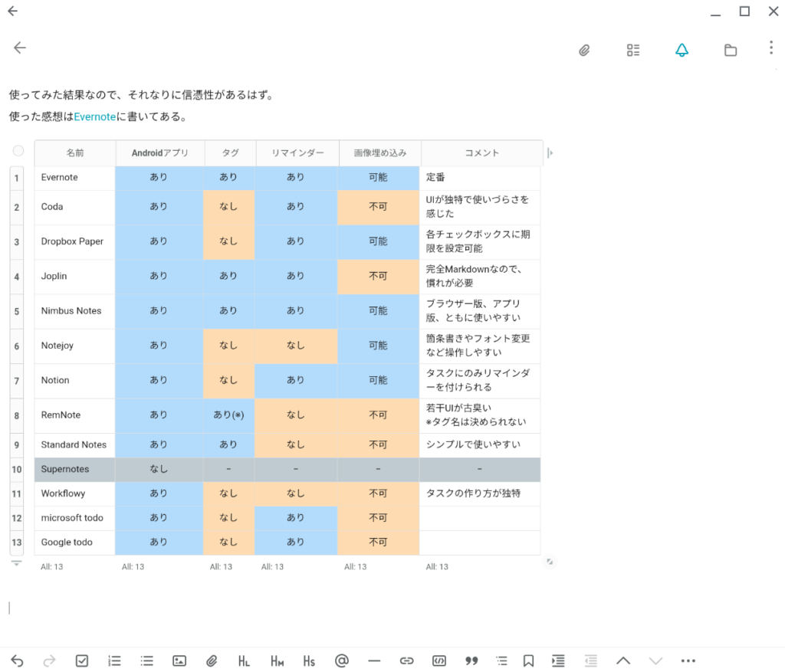785x672 pixels.
Task: Open the All: 13 summary under タグ column
Action: [x=221, y=567]
